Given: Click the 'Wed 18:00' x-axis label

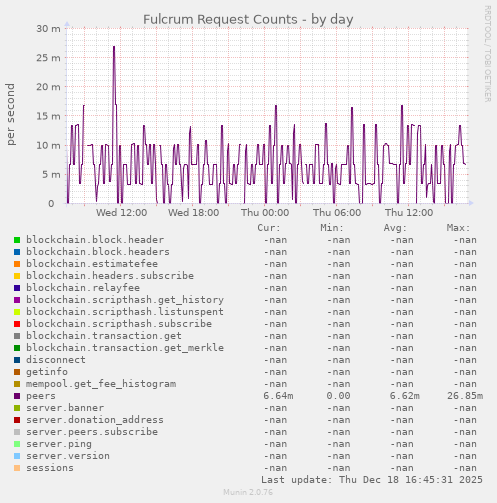Looking at the screenshot, I should [x=194, y=212].
